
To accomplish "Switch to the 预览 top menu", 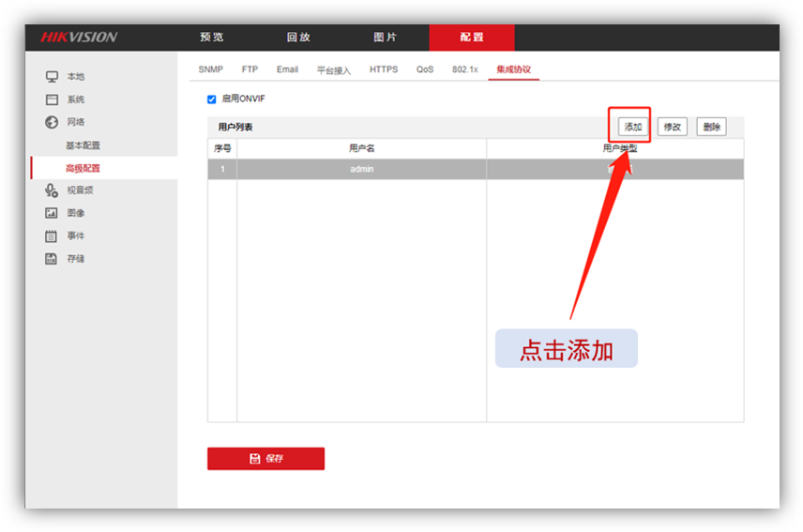I will pyautogui.click(x=212, y=38).
